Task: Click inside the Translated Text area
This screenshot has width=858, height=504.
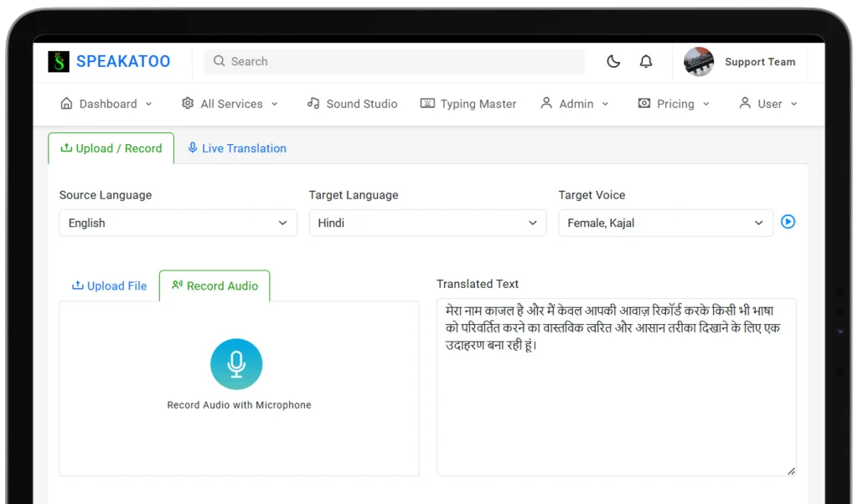Action: [x=616, y=385]
